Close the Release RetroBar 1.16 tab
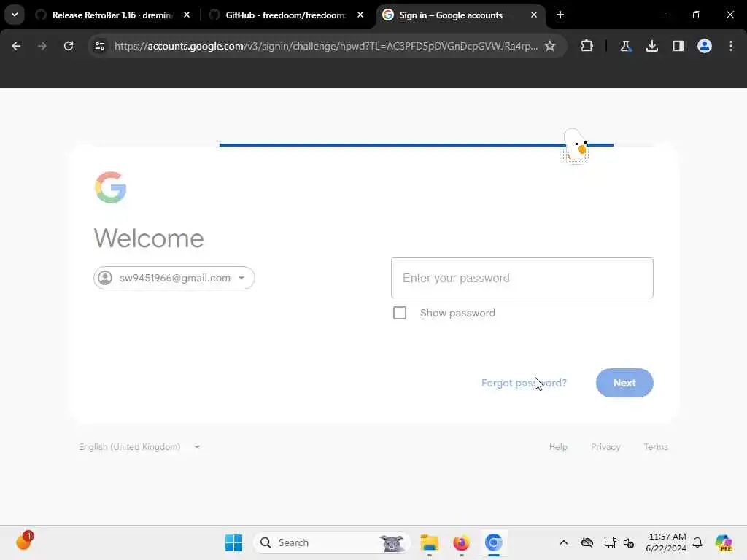The height and width of the screenshot is (560, 747). click(x=187, y=15)
